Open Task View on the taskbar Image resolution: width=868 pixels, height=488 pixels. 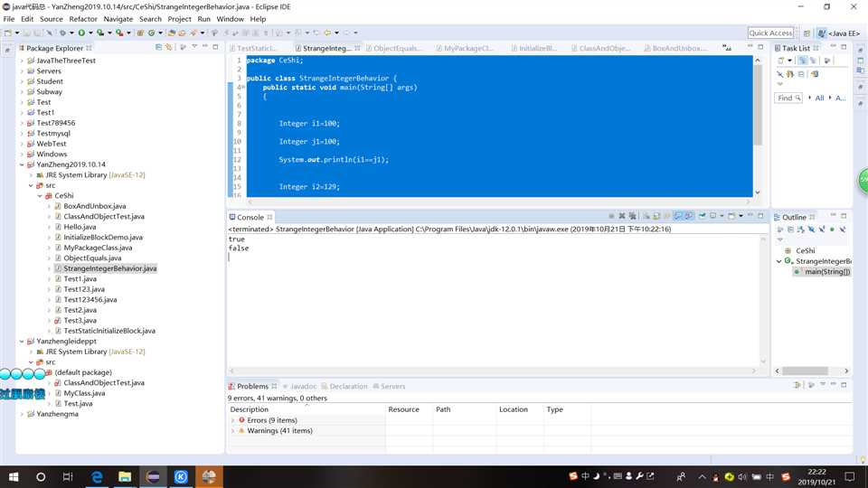coord(68,476)
